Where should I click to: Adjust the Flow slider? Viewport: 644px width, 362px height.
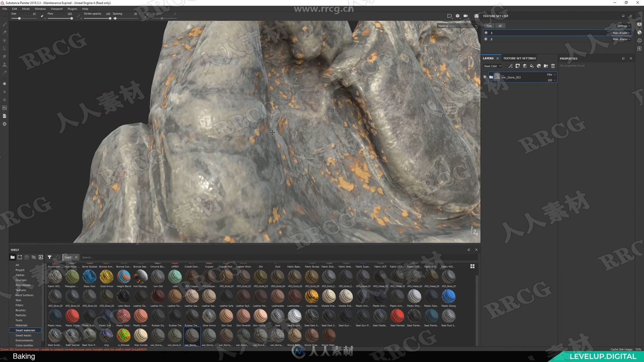pyautogui.click(x=60, y=18)
